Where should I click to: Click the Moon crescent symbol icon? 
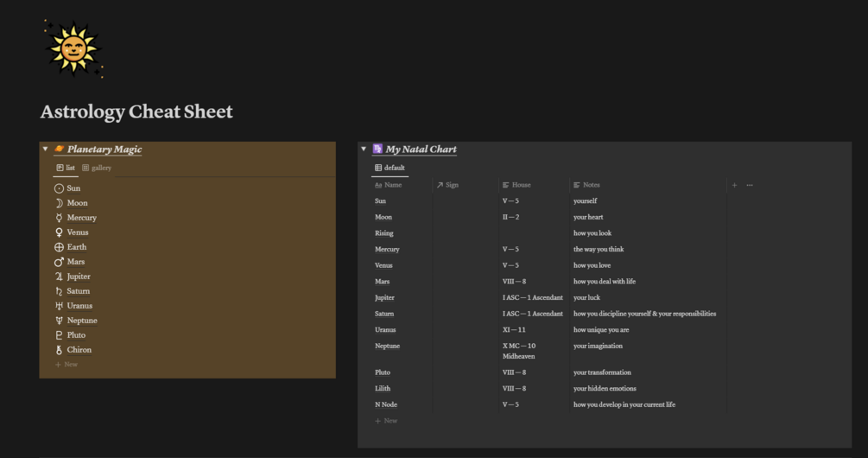(59, 203)
